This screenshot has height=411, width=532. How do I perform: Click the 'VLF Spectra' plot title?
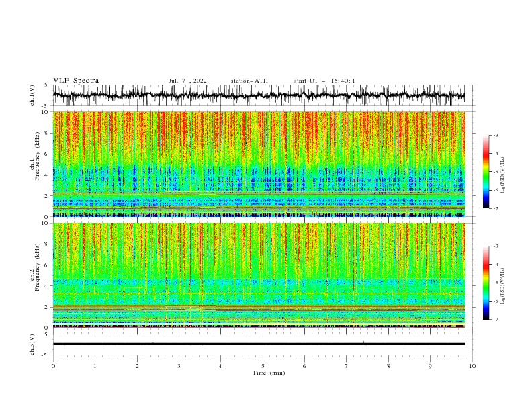coord(76,81)
